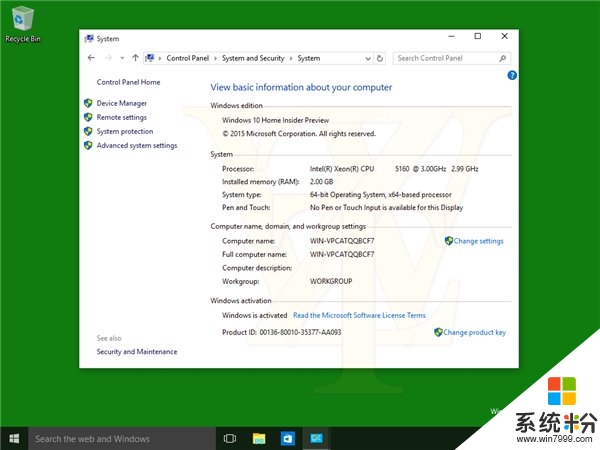Click the WORKGROUP value
This screenshot has height=450, width=600.
331,281
